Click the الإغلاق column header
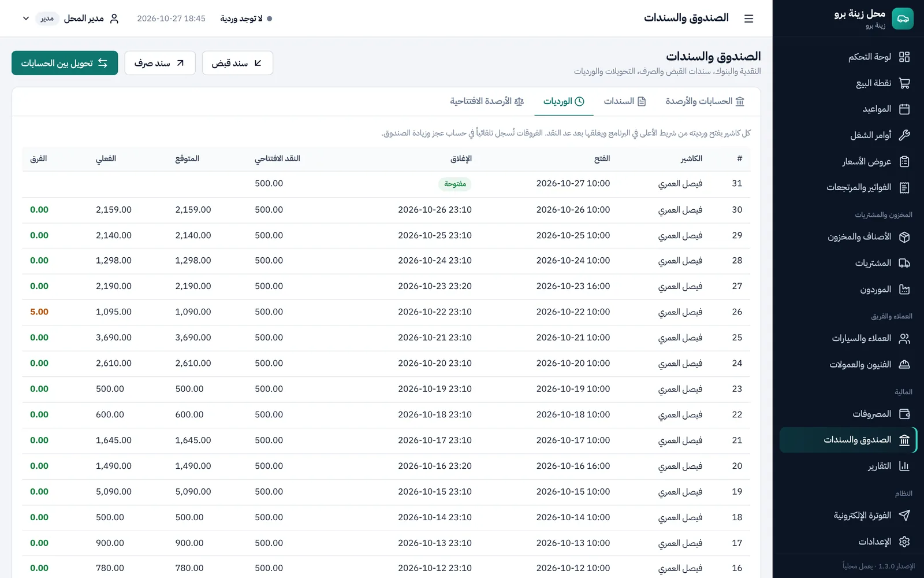Screen dimensions: 924x578 (x=461, y=158)
